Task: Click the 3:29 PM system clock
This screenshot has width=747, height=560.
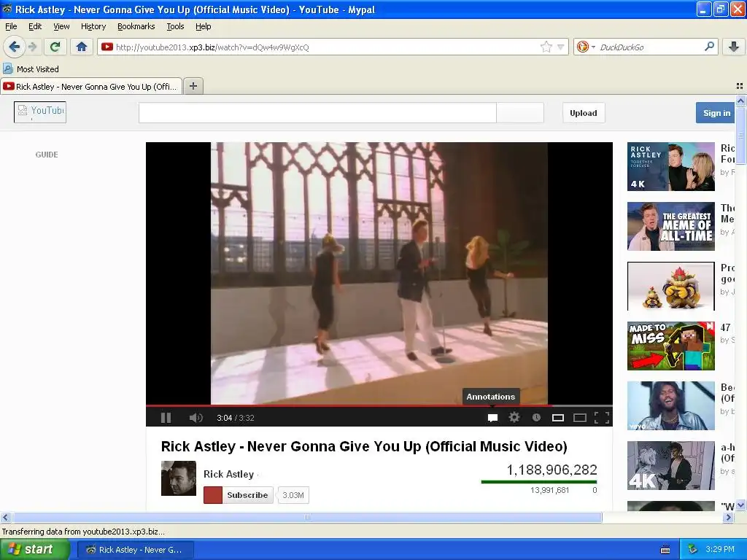Action: coord(720,549)
